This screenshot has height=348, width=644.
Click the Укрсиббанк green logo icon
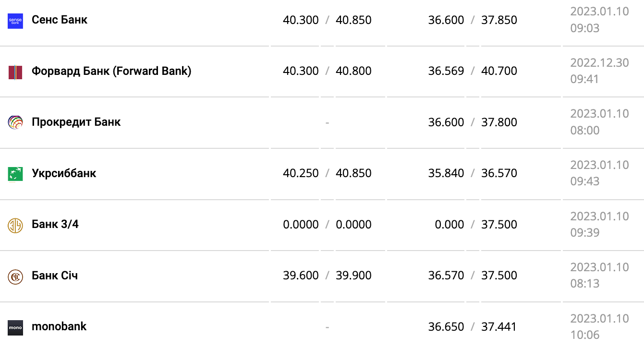coord(15,174)
